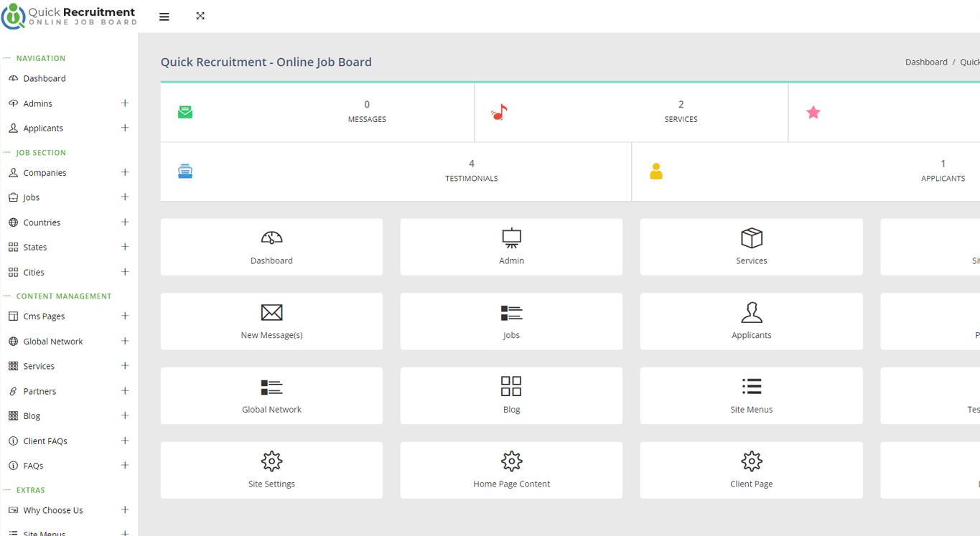The image size is (980, 536).
Task: Click the Applicants person tile icon
Action: point(751,312)
